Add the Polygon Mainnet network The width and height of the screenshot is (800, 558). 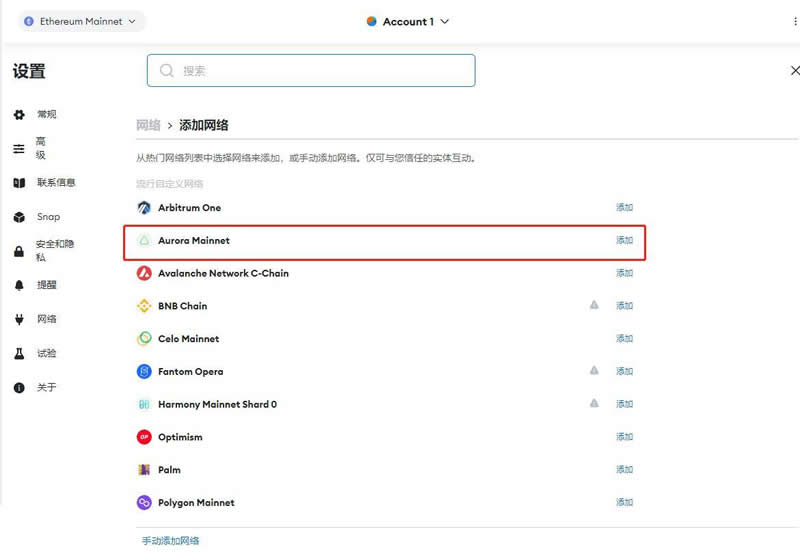click(624, 502)
